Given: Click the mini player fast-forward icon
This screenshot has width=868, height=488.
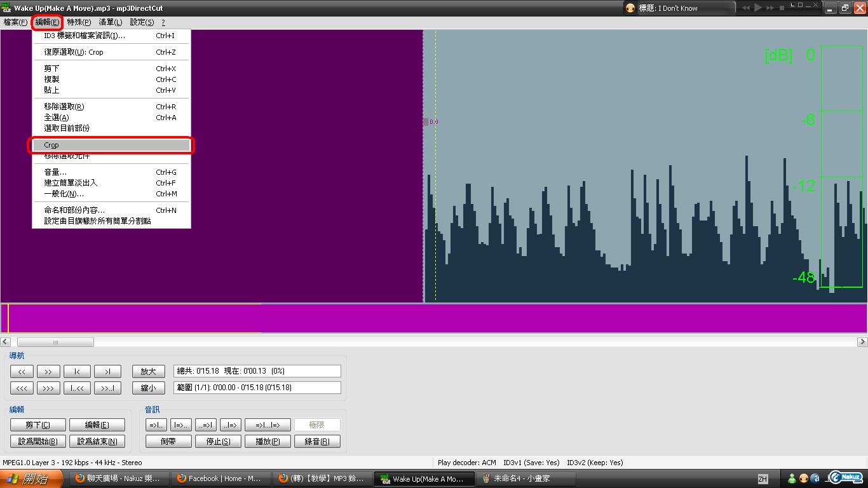Looking at the screenshot, I should (770, 8).
